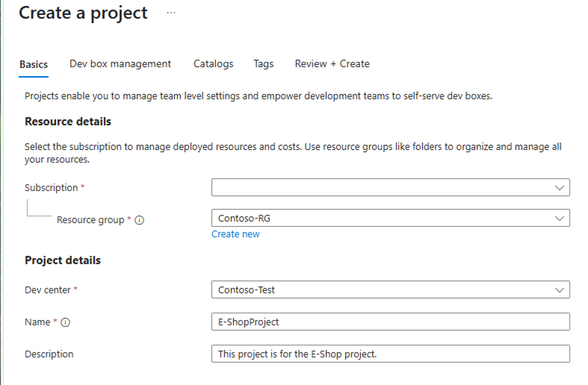588x385 pixels.
Task: Open the Review + Create tab
Action: pos(332,64)
